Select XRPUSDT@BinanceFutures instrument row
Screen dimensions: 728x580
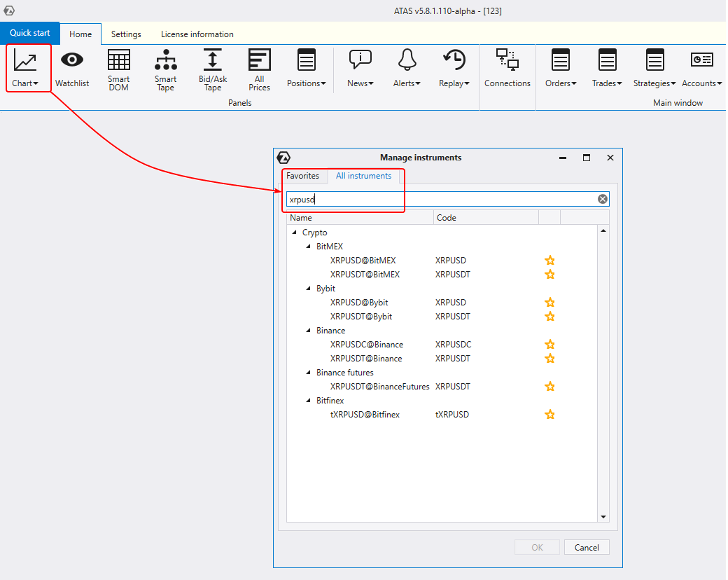tap(379, 387)
